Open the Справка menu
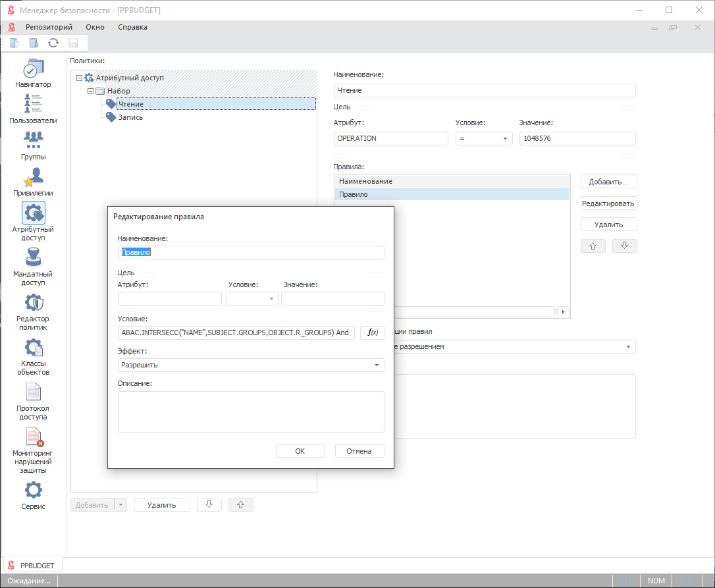This screenshot has height=588, width=715. pyautogui.click(x=132, y=27)
